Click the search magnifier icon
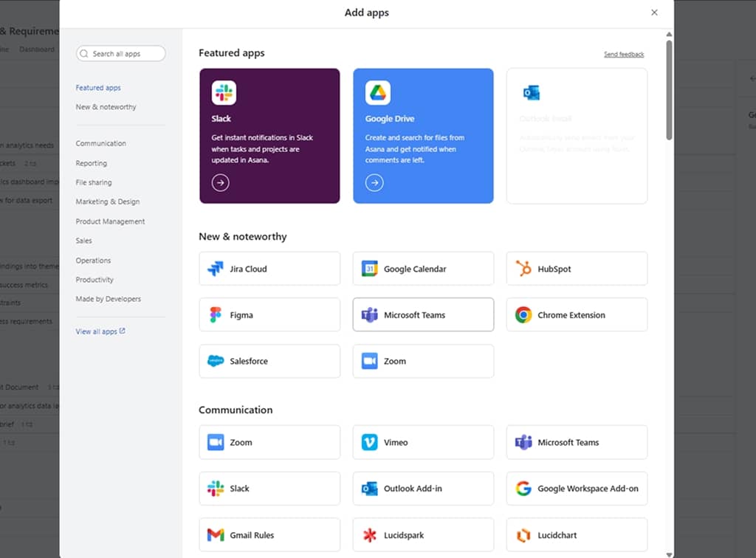Screen dimensions: 756x558 [84, 53]
